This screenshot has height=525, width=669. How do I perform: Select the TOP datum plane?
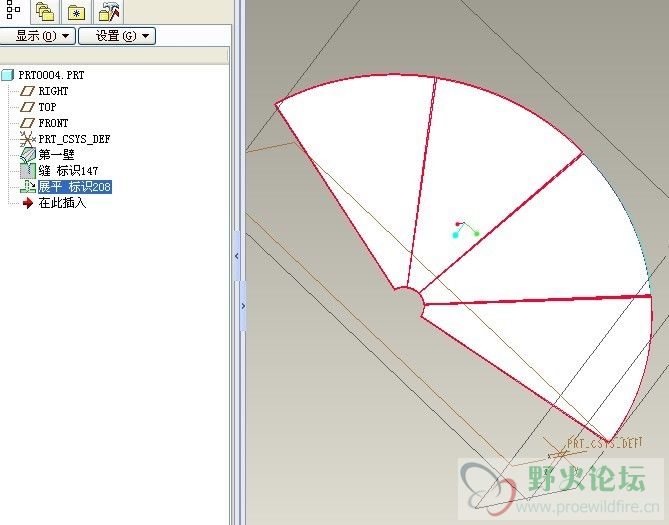pyautogui.click(x=47, y=107)
